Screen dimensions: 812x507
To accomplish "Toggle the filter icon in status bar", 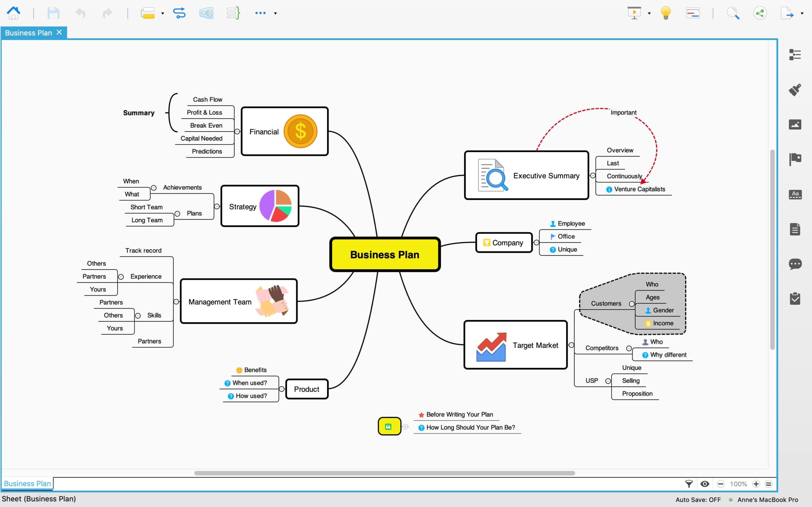I will click(689, 484).
